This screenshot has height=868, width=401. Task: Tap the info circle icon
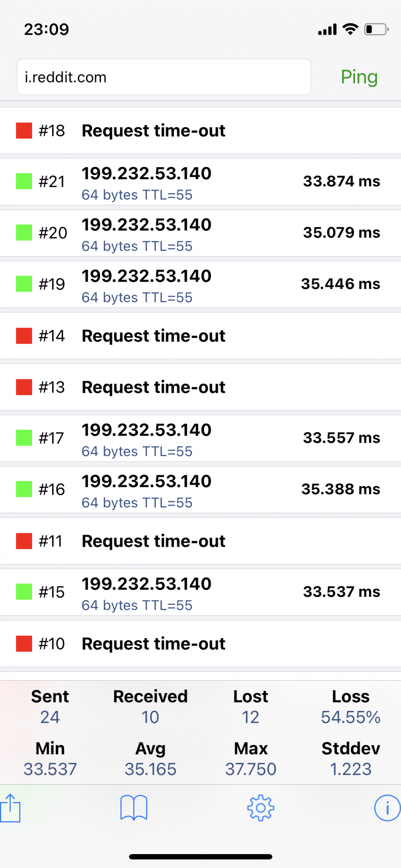pyautogui.click(x=388, y=808)
